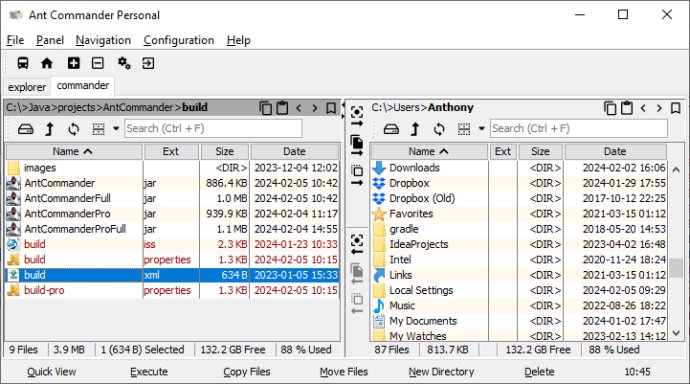Switch to the explorer tab
Image resolution: width=690 pixels, height=384 pixels.
pos(27,87)
